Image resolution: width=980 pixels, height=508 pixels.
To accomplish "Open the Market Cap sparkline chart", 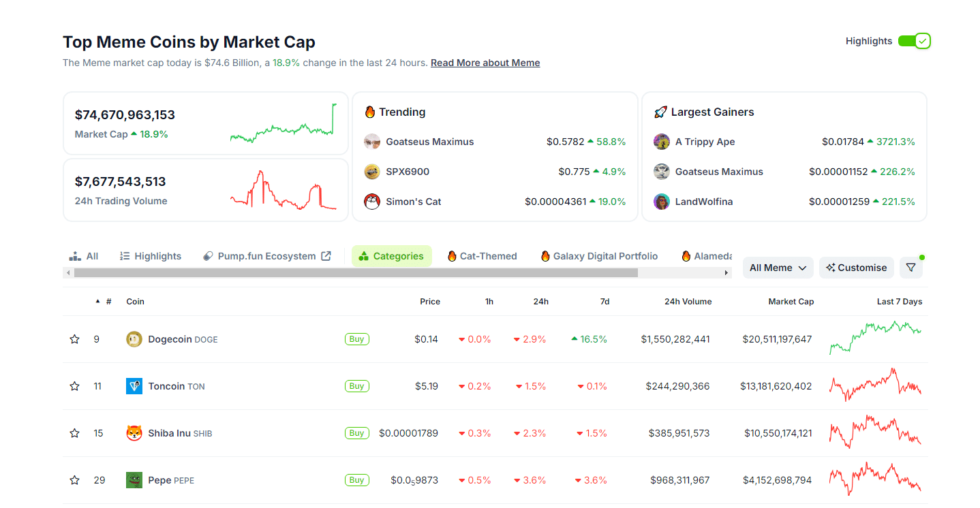I will coord(284,123).
